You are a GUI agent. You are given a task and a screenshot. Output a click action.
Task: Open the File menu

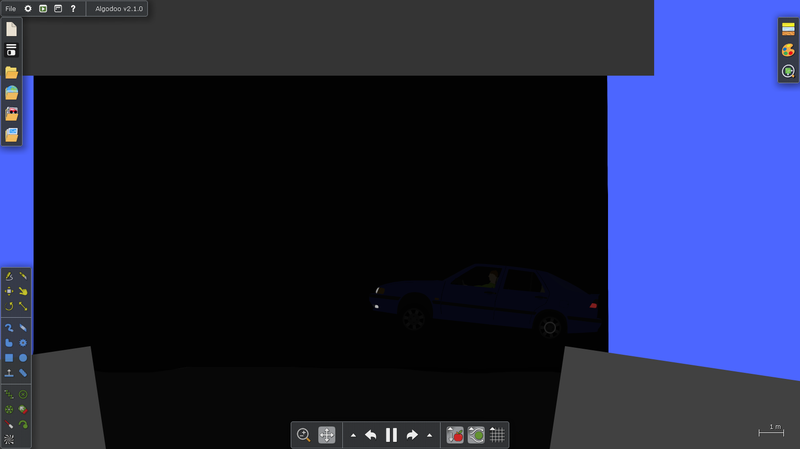pos(11,9)
